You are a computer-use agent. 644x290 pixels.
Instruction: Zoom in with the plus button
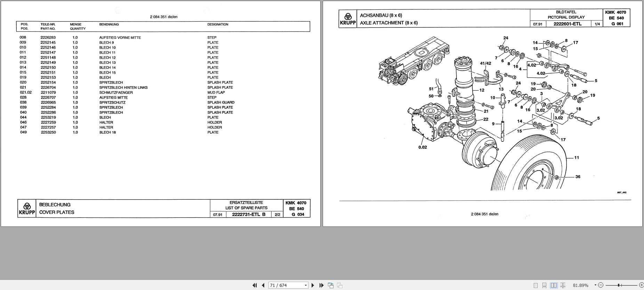coord(641,285)
